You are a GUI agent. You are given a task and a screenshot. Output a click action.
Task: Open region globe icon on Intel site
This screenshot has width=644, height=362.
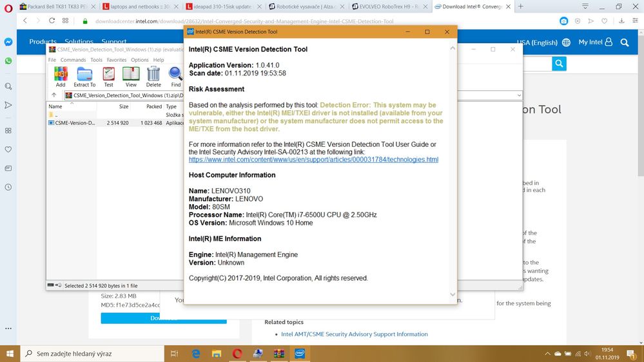pos(567,43)
